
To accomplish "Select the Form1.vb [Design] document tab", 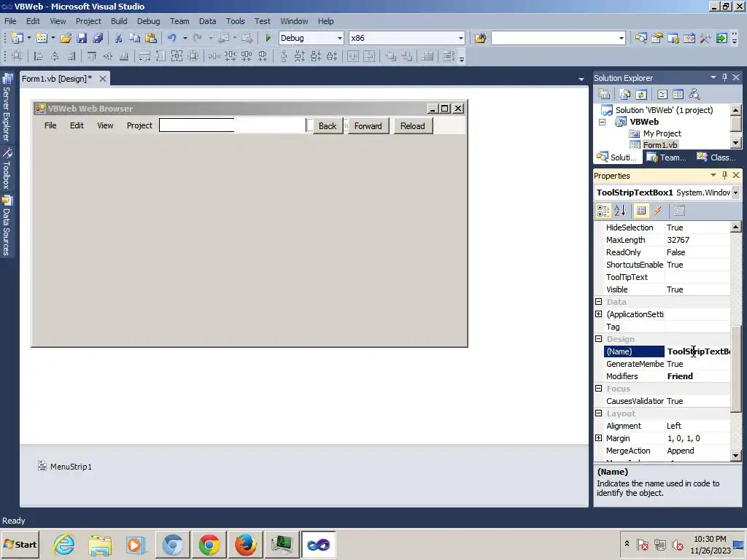I will click(57, 79).
